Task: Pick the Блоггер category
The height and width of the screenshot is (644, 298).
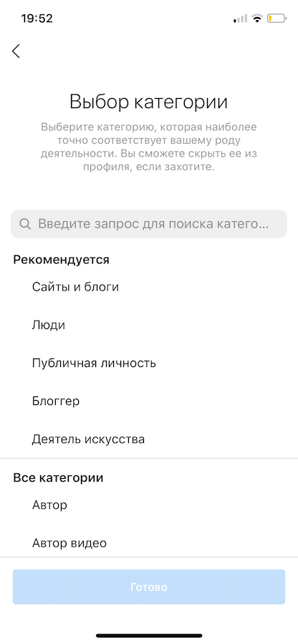Action: [x=149, y=401]
